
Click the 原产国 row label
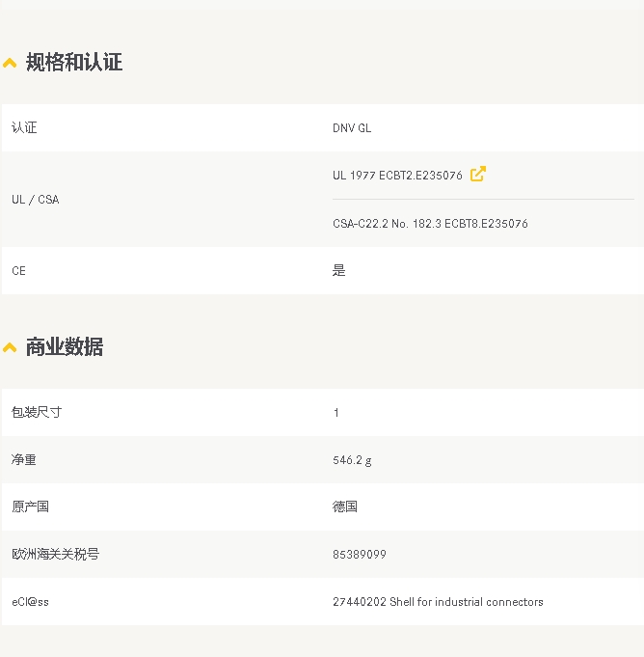tap(30, 507)
